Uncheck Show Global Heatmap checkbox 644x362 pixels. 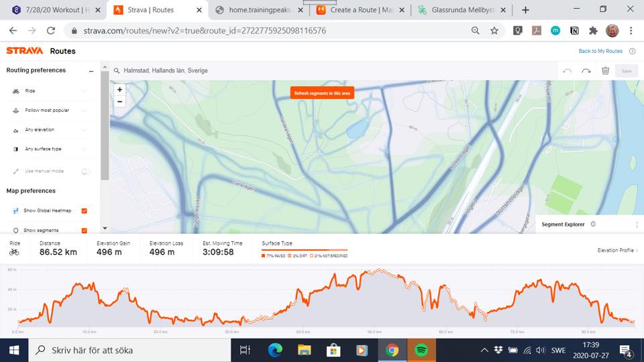coord(85,210)
